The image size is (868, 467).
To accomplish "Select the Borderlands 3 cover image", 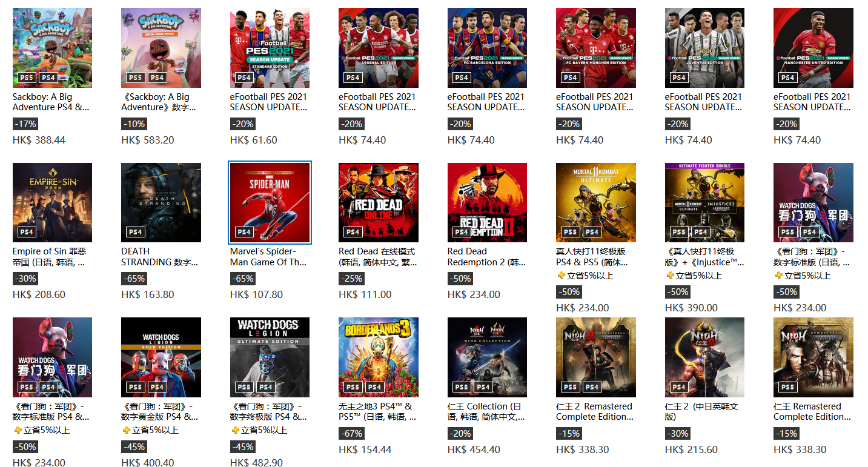I will (x=379, y=357).
